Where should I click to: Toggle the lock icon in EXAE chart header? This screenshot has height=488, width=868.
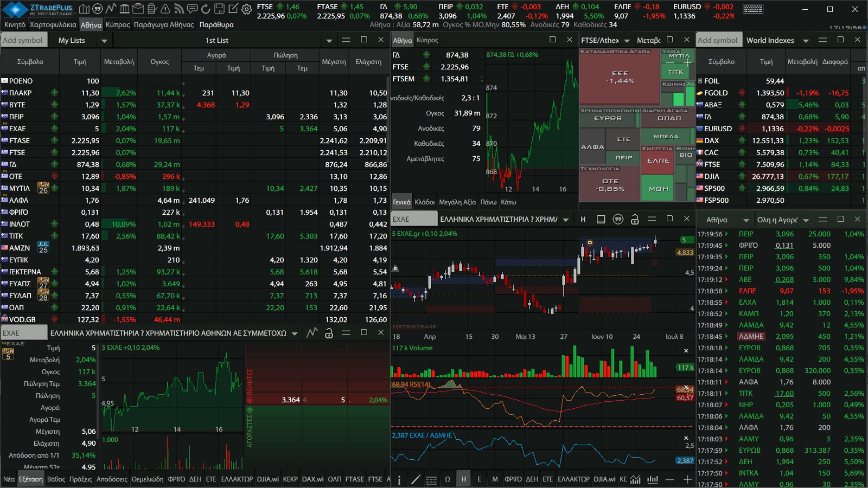(x=635, y=219)
